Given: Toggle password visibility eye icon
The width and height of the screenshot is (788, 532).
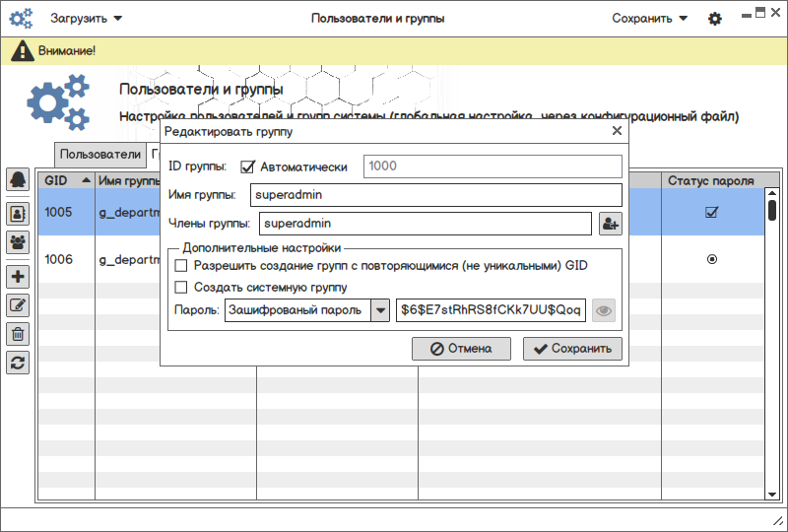Looking at the screenshot, I should click(604, 311).
